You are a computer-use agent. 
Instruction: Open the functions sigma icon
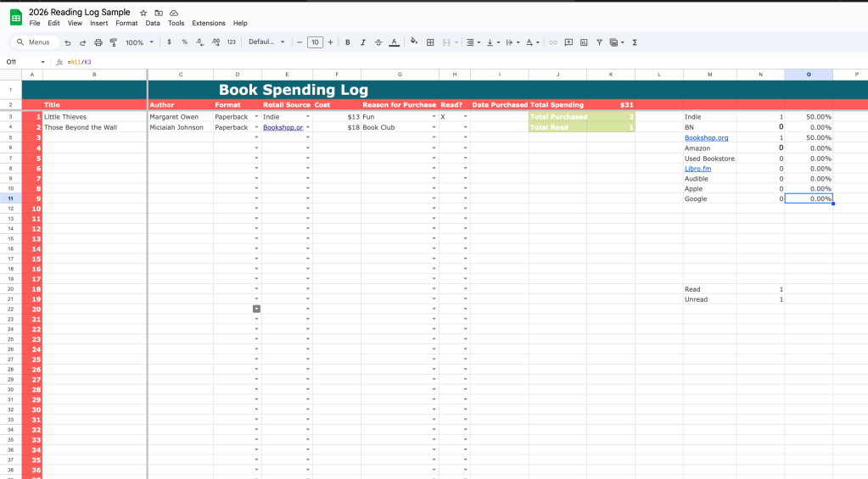635,42
